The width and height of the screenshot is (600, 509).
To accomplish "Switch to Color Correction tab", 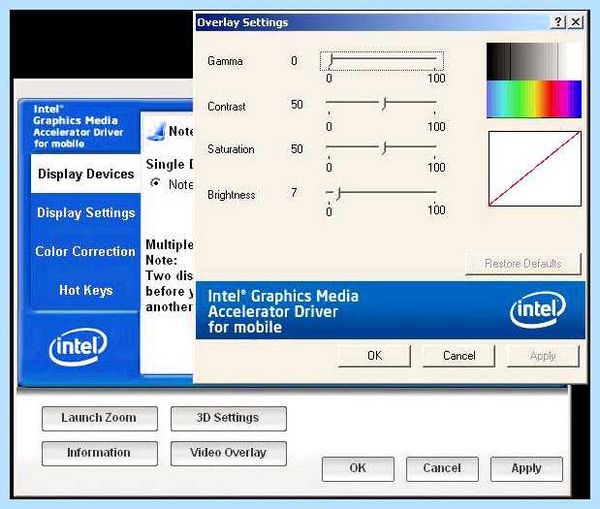I will [x=85, y=251].
